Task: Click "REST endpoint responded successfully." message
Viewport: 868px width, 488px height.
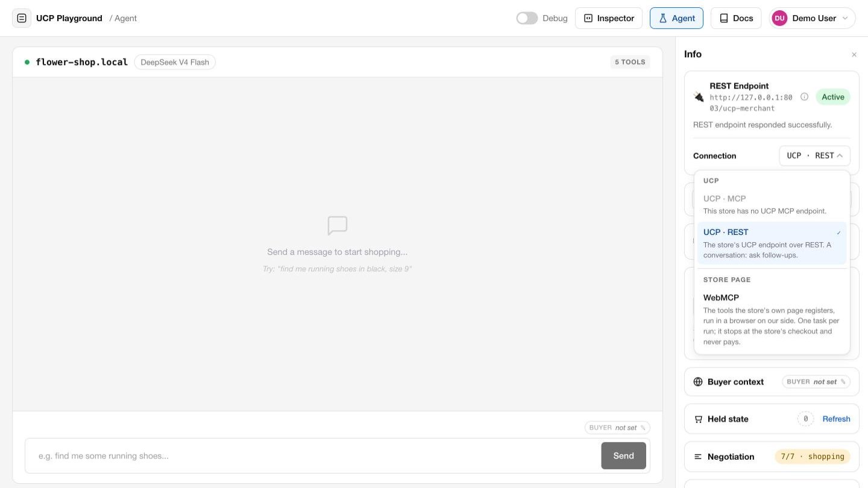Action: [x=763, y=125]
